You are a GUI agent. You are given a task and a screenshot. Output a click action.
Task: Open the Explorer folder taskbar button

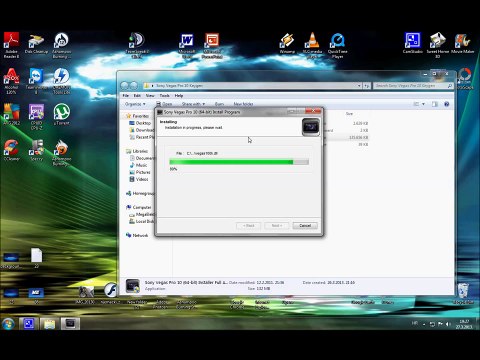[x=49, y=324]
